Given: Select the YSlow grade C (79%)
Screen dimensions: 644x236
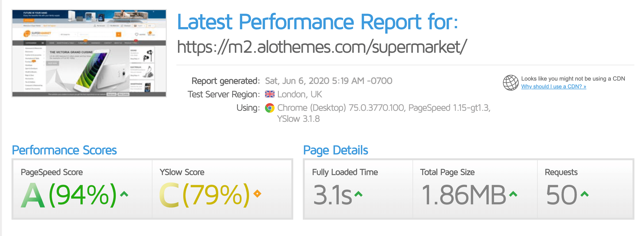Looking at the screenshot, I should 204,195.
